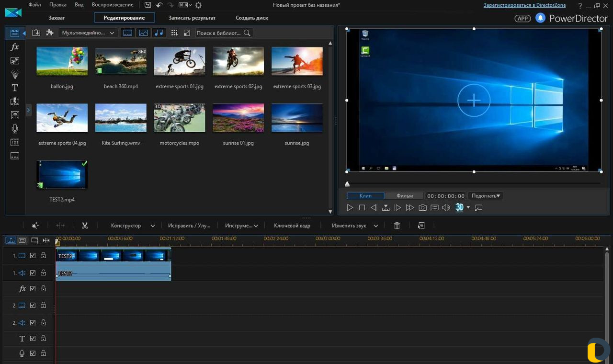Click the puzzle-piece plugins icon
The width and height of the screenshot is (613, 364).
pyautogui.click(x=49, y=33)
